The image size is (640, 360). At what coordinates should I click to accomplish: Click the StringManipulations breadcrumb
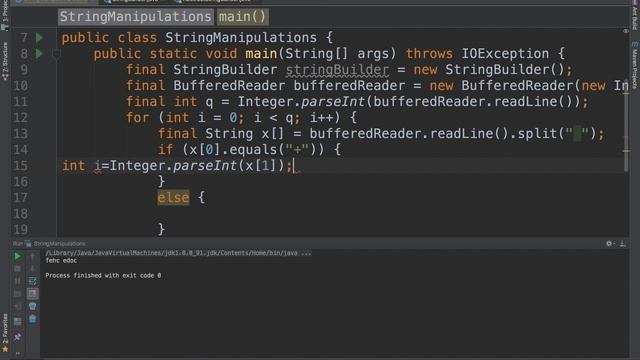point(136,17)
